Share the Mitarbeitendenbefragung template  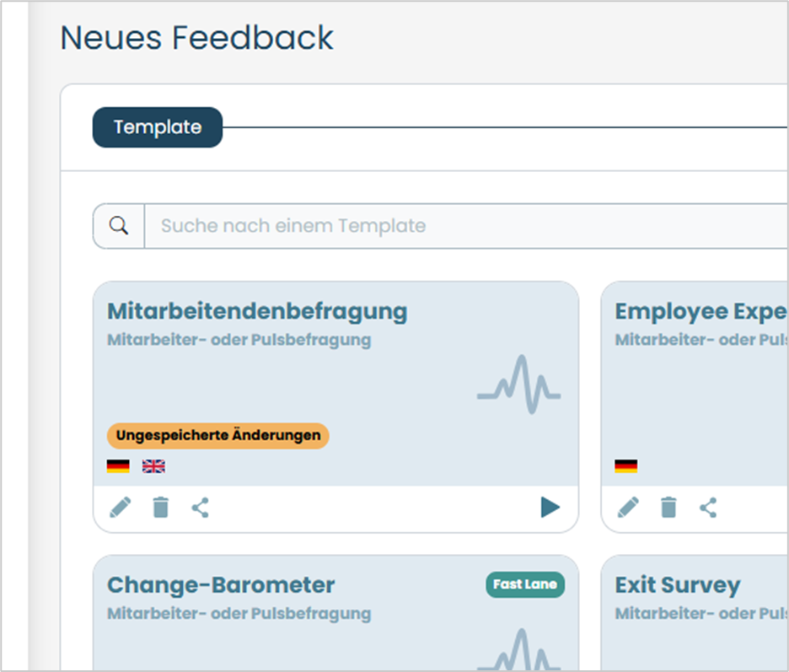201,508
